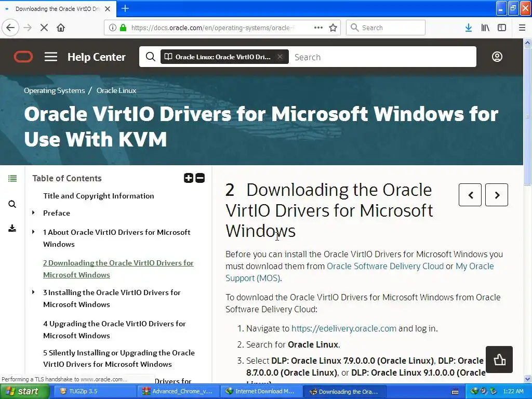
Task: Click the scrollbar up arrow
Action: pyautogui.click(x=527, y=43)
